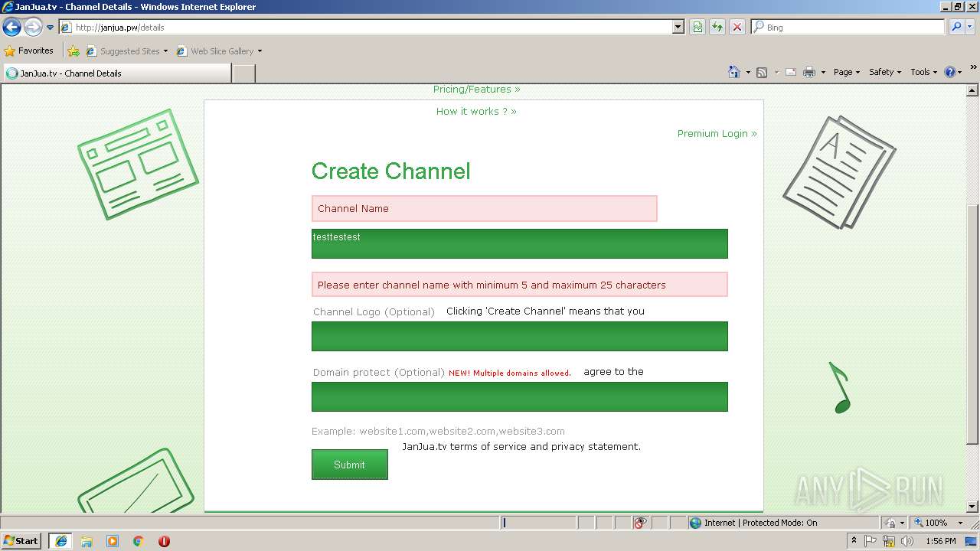The image size is (980, 551).
Task: Open the Safety menu
Action: pos(885,72)
